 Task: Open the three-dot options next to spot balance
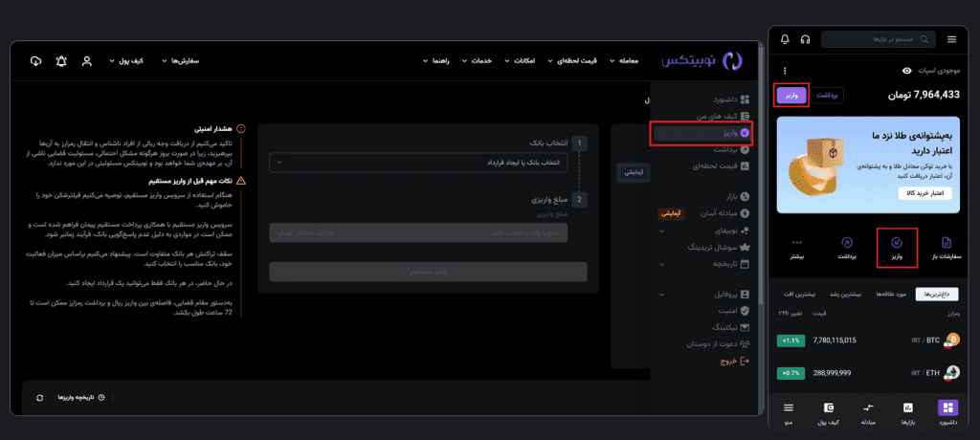[785, 71]
